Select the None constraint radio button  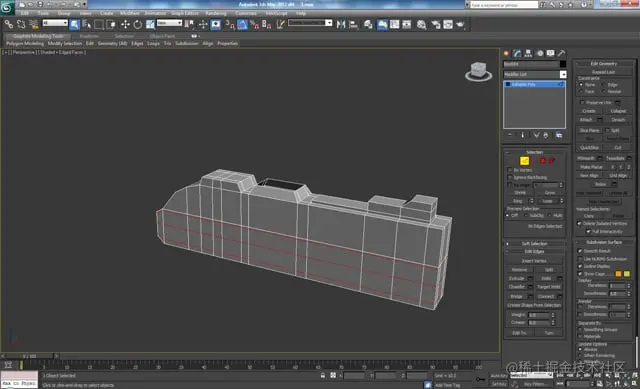(581, 84)
